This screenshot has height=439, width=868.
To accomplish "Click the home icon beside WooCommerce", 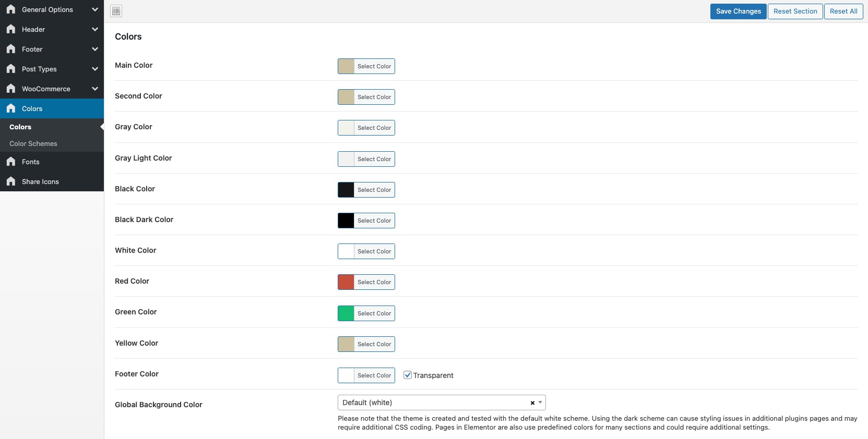I will point(11,89).
